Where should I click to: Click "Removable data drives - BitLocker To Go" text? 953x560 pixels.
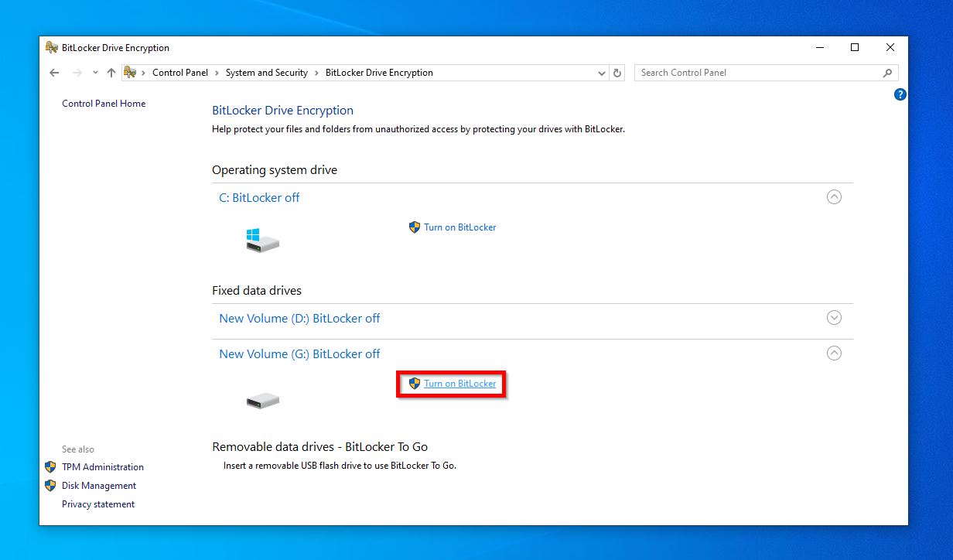point(319,447)
